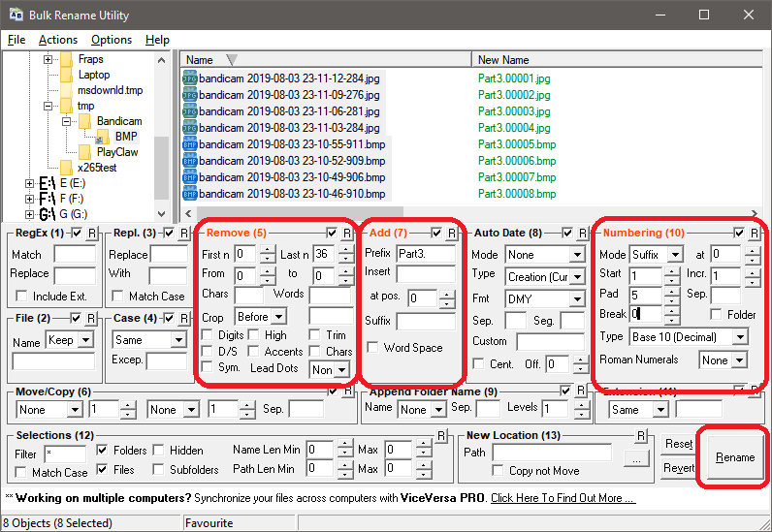Image resolution: width=772 pixels, height=532 pixels.
Task: Select the Bandicam folder icon in tree
Action: pyautogui.click(x=84, y=121)
